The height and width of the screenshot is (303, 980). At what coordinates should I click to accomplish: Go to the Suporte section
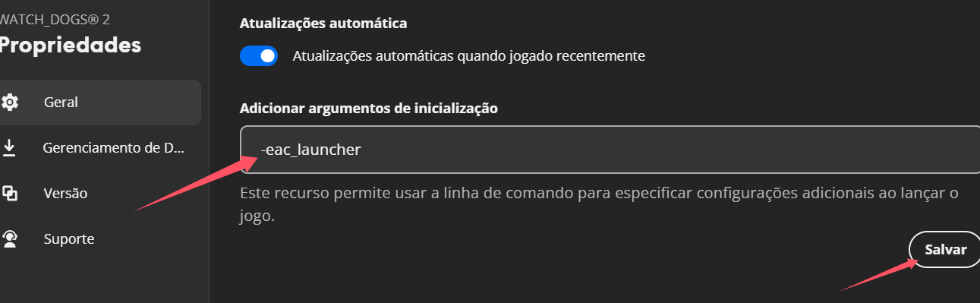(x=100, y=238)
